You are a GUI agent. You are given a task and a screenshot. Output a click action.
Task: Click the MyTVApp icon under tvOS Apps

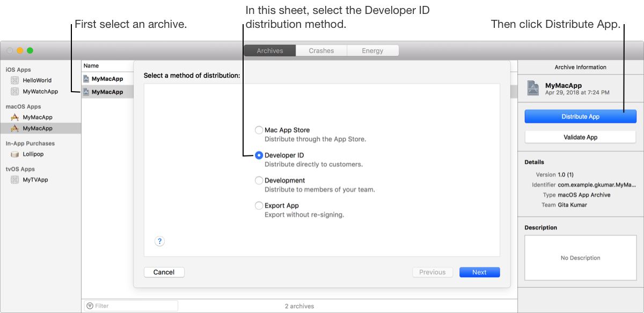(15, 180)
